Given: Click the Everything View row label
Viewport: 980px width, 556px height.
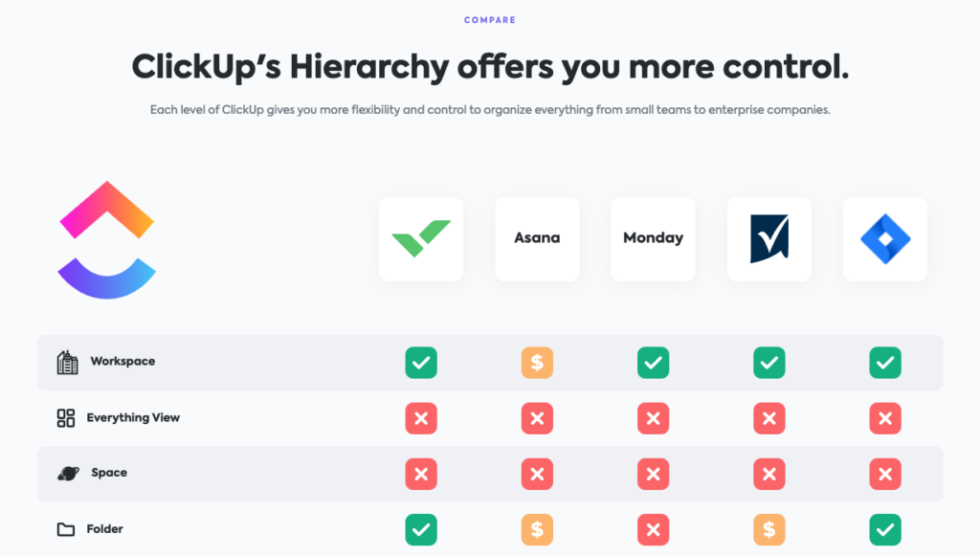Looking at the screenshot, I should 133,418.
